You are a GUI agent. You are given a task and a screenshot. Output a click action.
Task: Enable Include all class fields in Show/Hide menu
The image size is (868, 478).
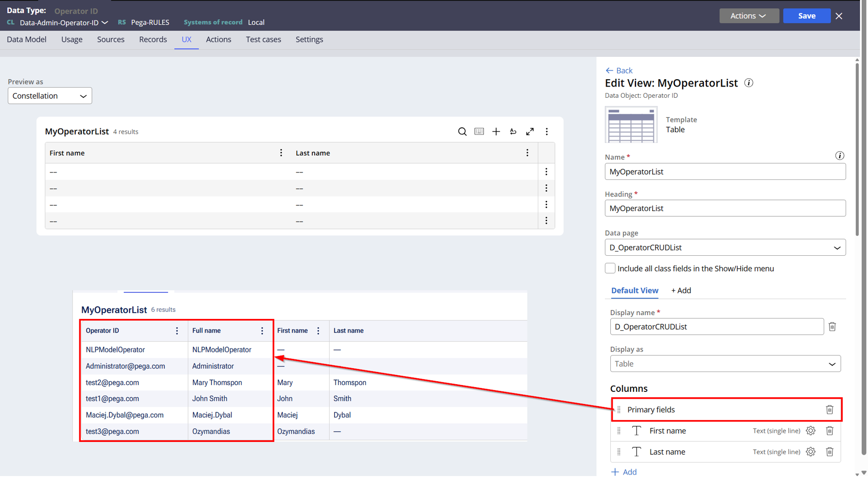pyautogui.click(x=610, y=268)
